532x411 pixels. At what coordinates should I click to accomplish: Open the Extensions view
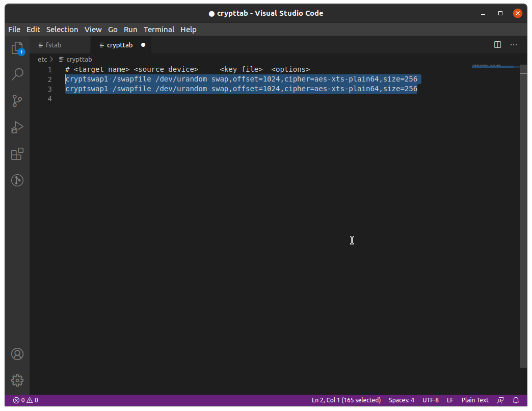coord(17,153)
